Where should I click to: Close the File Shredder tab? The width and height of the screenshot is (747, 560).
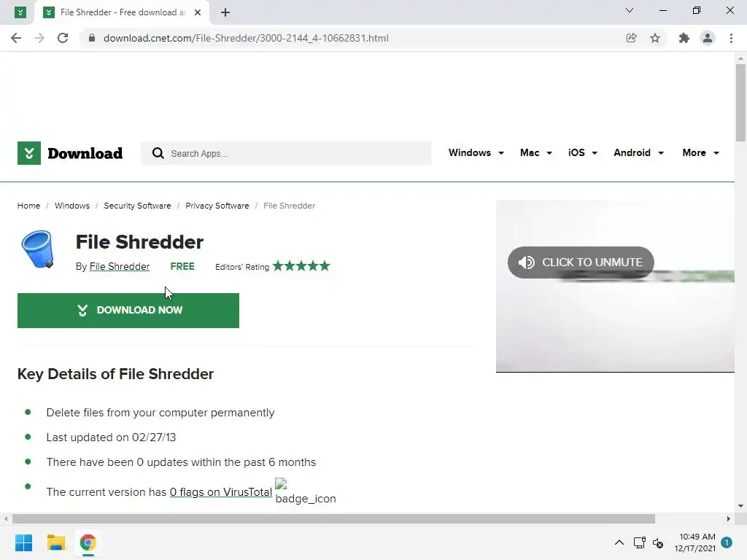coord(198,12)
